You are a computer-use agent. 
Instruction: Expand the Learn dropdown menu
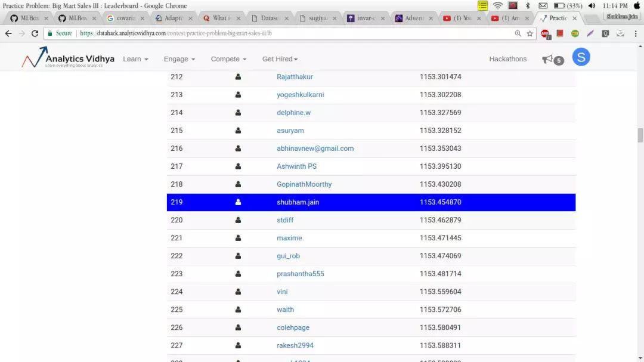click(135, 59)
